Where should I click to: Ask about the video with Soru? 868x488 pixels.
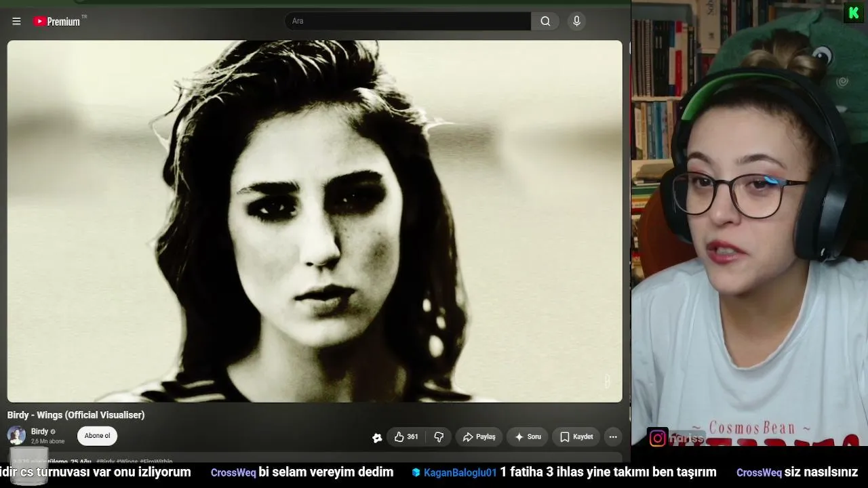tap(527, 437)
